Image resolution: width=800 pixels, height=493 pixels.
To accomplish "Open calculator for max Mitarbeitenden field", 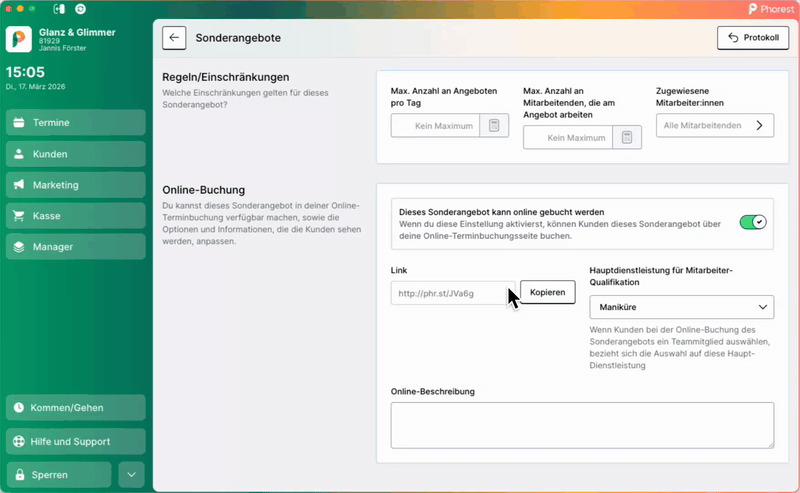I will click(x=627, y=137).
